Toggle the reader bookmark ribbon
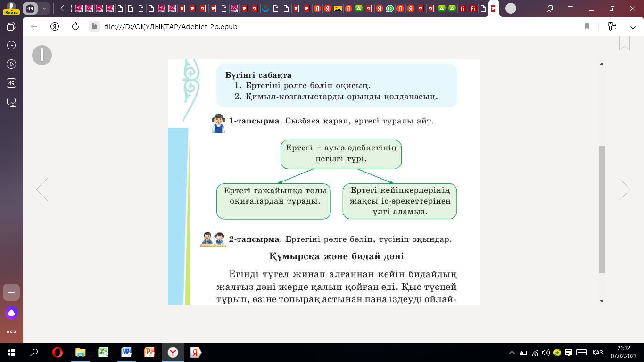 (625, 43)
